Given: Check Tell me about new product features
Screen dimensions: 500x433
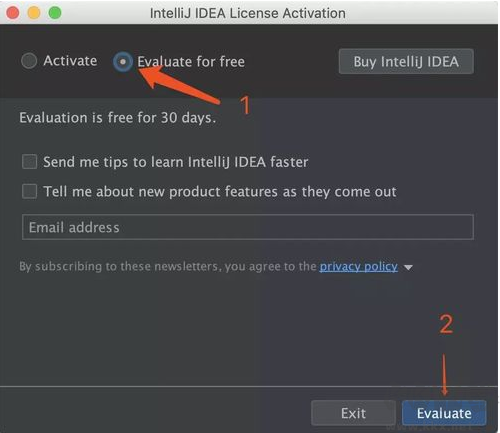Looking at the screenshot, I should (x=29, y=191).
